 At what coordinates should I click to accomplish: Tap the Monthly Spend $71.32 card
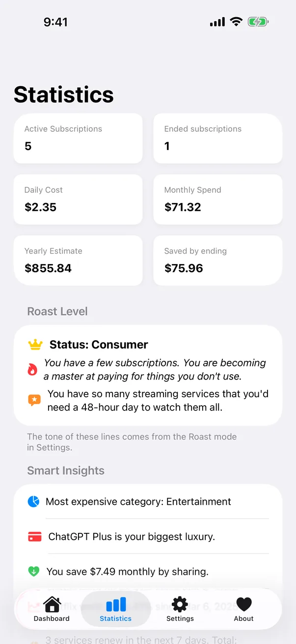click(x=218, y=200)
